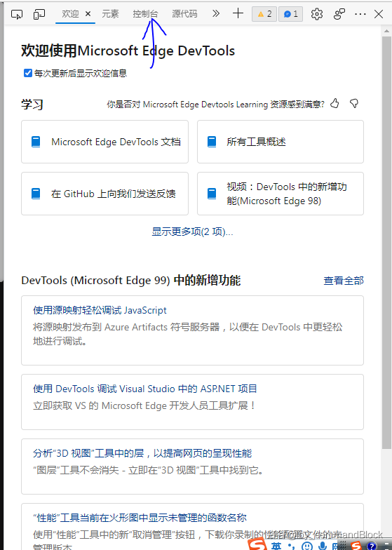Give thumbs up to learning resources
This screenshot has width=392, height=550.
click(x=335, y=104)
